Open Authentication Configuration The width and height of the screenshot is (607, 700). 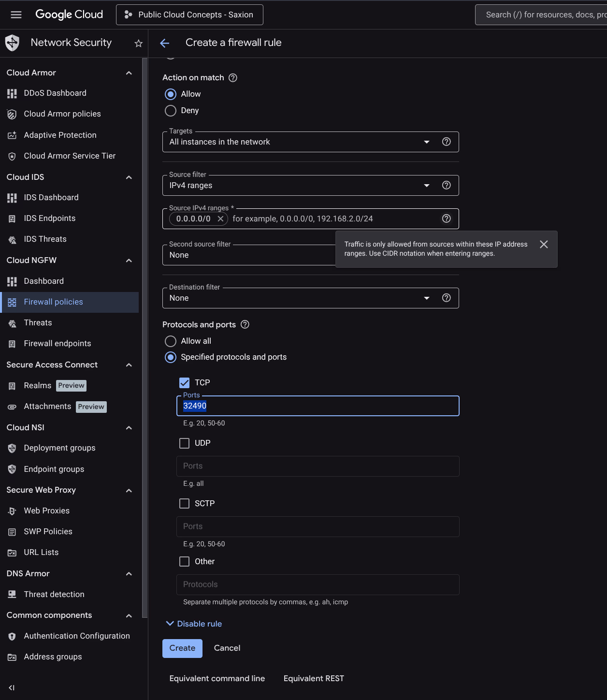click(77, 636)
